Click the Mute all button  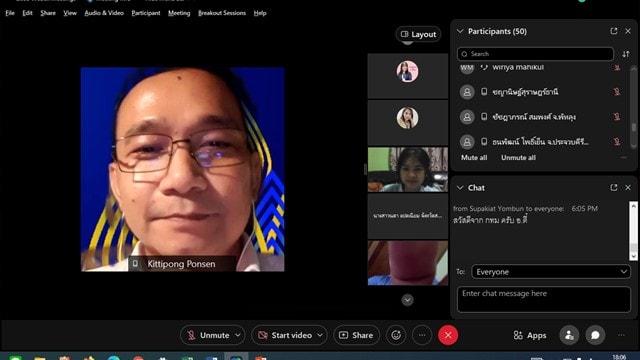(x=474, y=158)
